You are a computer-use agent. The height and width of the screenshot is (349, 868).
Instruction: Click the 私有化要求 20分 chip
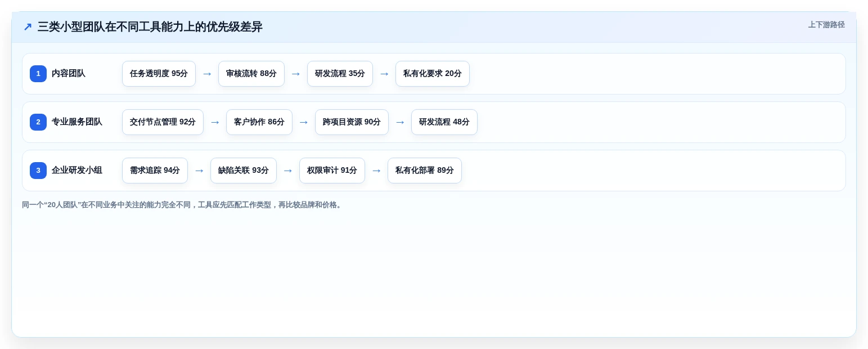click(433, 74)
